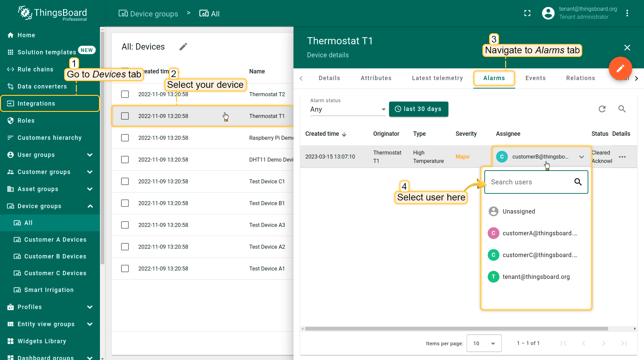This screenshot has width=644, height=360.
Task: Sort alarms by Created time column
Action: [x=326, y=134]
